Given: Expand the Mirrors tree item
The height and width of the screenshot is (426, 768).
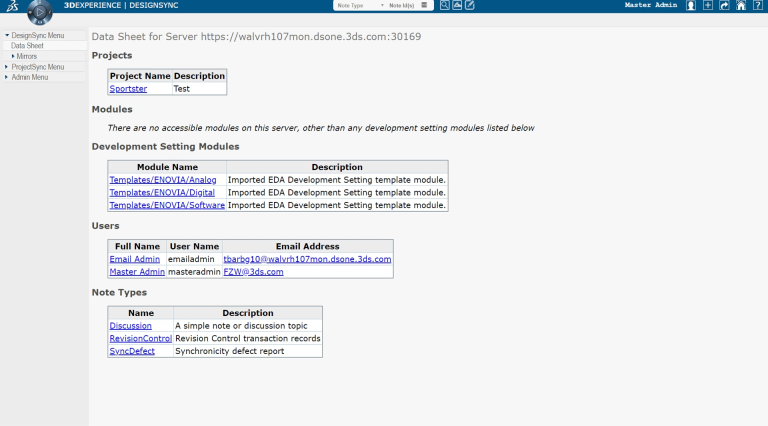Looking at the screenshot, I should [13, 56].
